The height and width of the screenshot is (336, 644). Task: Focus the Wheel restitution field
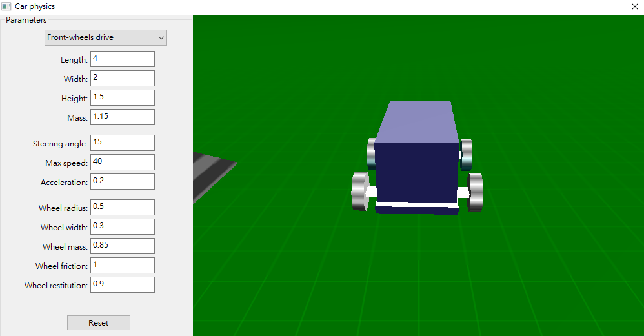click(123, 284)
